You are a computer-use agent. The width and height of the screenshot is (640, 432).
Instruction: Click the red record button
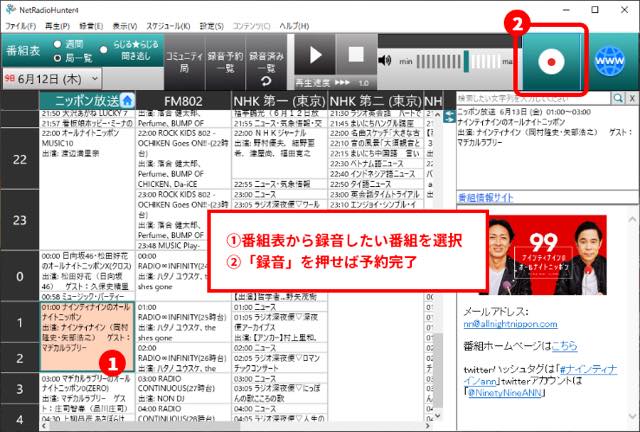click(x=551, y=62)
